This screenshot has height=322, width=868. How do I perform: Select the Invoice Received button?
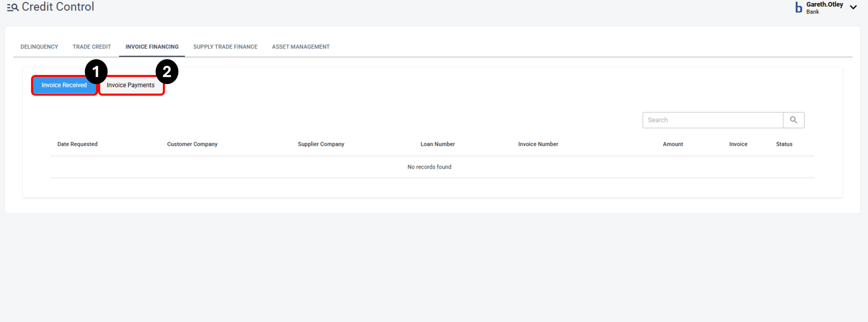pos(64,85)
